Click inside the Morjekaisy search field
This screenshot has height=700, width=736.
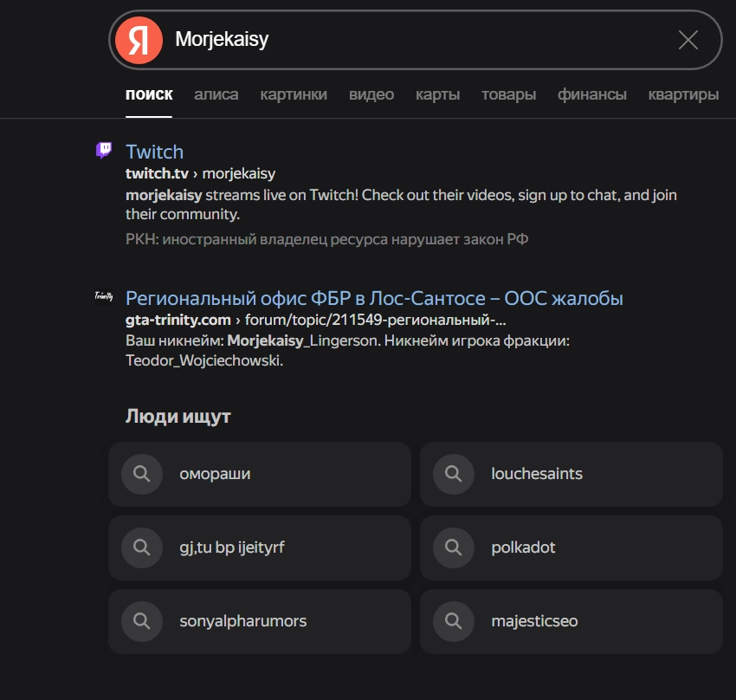[x=416, y=40]
